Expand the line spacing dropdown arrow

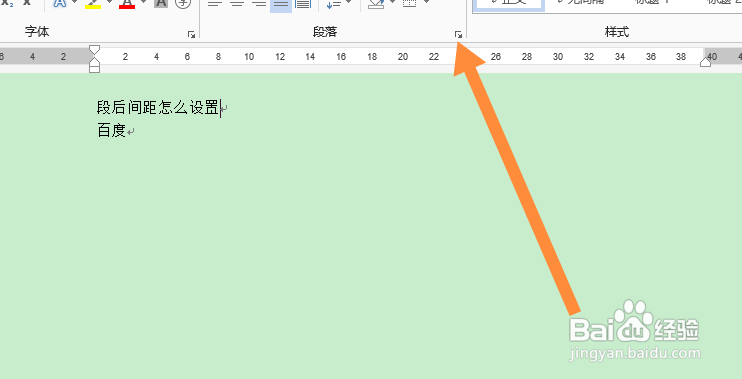(x=349, y=2)
